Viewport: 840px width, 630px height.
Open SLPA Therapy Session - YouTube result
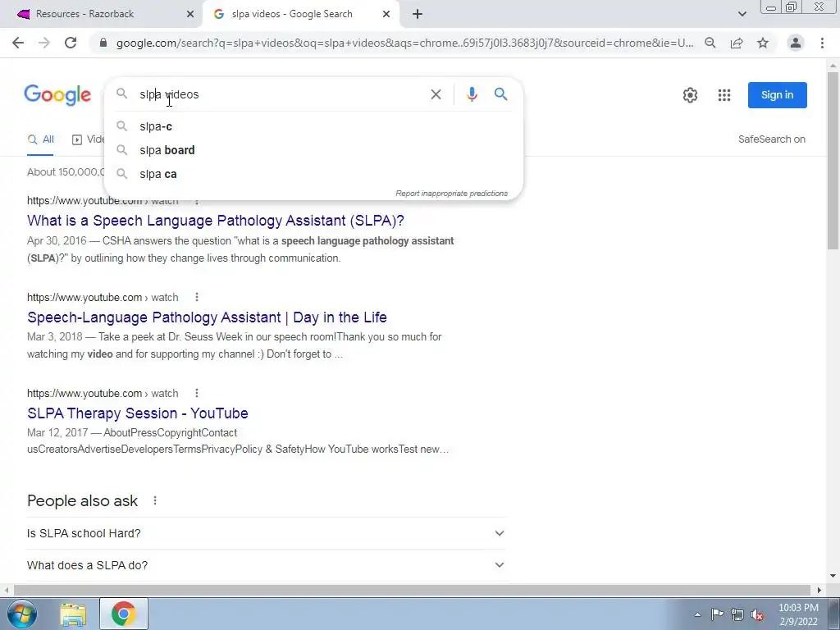[x=138, y=413]
